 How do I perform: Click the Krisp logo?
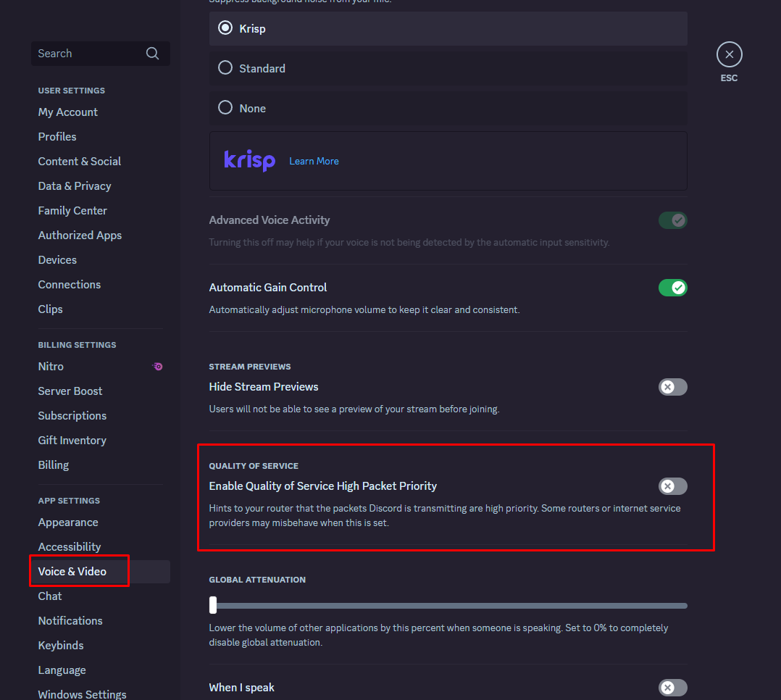tap(249, 161)
